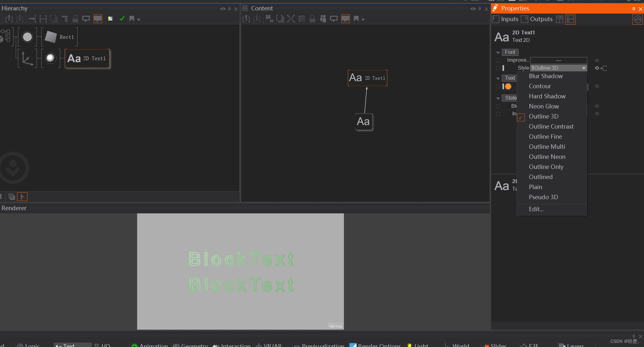The height and width of the screenshot is (347, 644).
Task: Click the orange color dot under Text
Action: click(x=508, y=86)
